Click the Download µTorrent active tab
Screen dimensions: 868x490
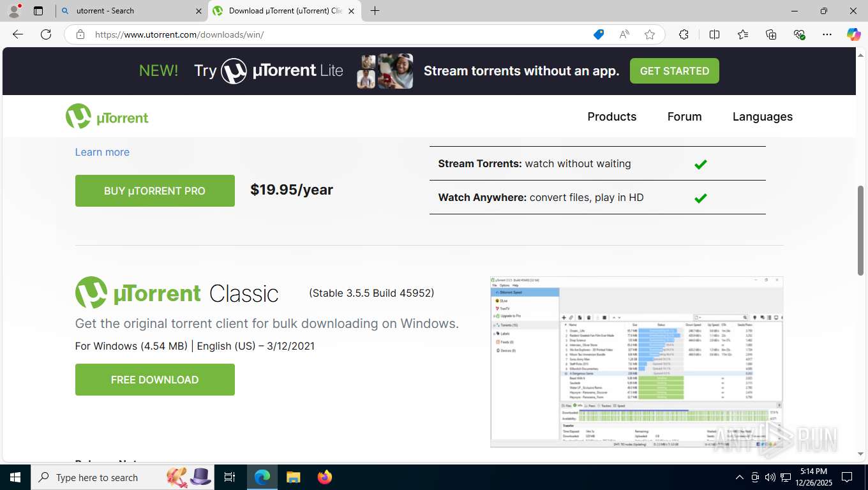click(285, 11)
